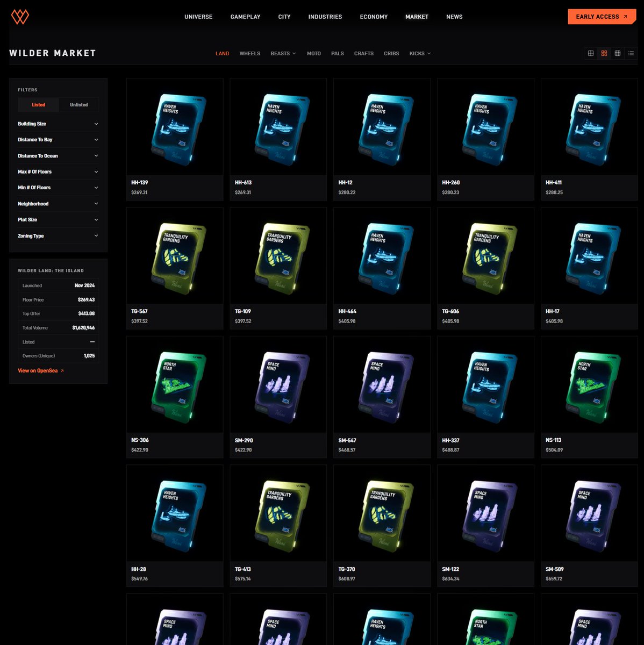644x645 pixels.
Task: Open Gameplay in top navigation
Action: tap(245, 17)
